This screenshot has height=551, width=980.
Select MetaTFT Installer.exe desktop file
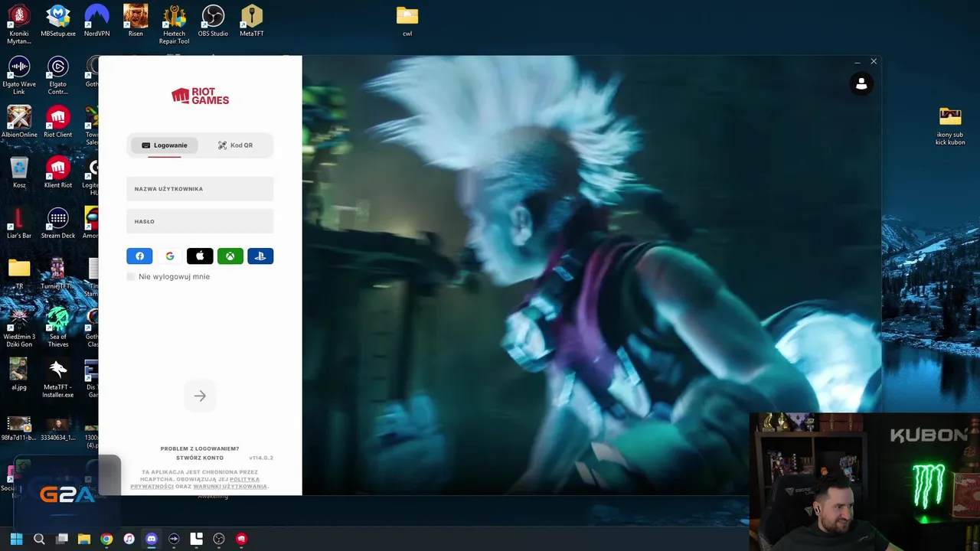click(58, 378)
